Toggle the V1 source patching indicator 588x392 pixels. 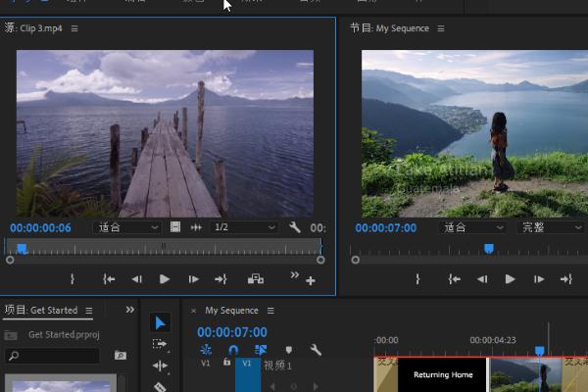[x=206, y=364]
